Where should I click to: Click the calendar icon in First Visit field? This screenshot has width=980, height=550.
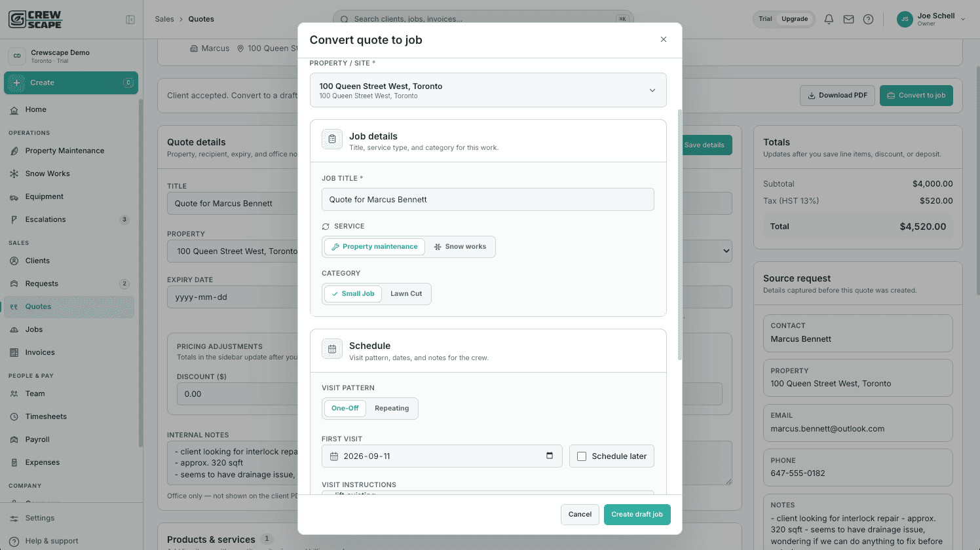334,456
